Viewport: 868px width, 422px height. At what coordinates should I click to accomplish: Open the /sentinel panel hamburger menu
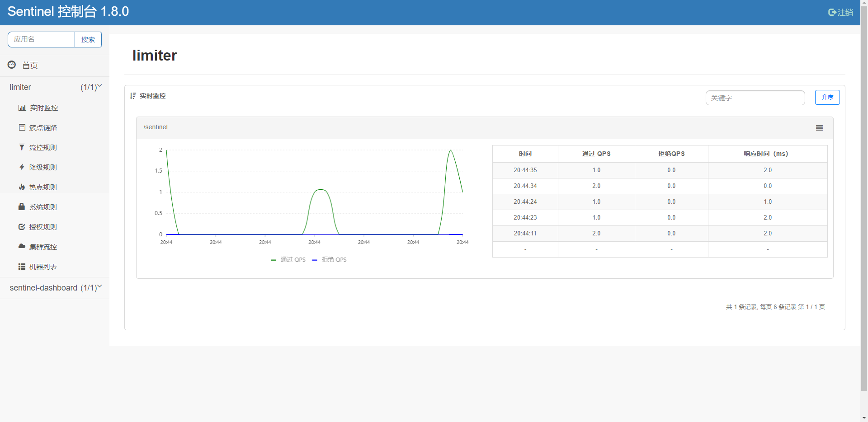(819, 128)
